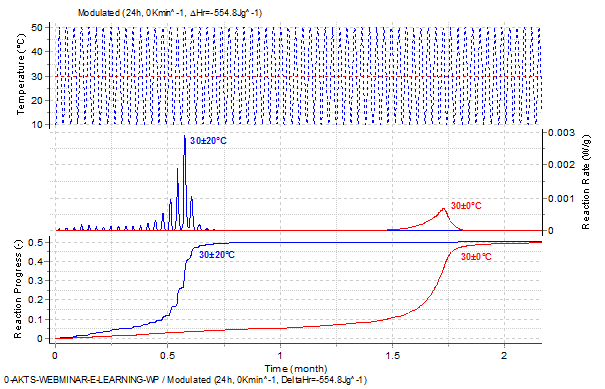Click the "Time (month)" axis title

tap(296, 369)
